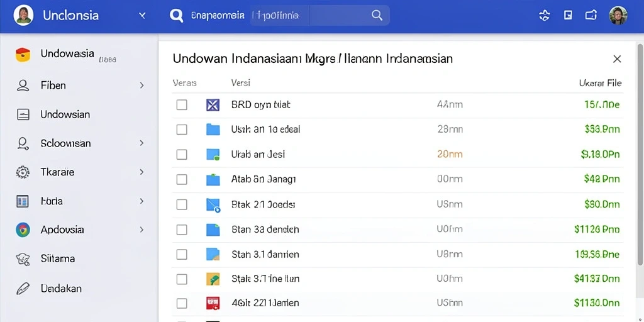Screen dimensions: 644x322
Task: Enable the checkbox for 4Git 2211Jamen
Action: (182, 304)
